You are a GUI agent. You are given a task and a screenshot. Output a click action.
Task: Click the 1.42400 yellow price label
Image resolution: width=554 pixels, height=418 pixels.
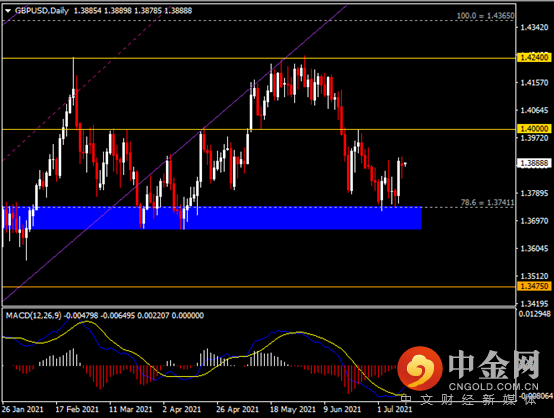click(534, 57)
